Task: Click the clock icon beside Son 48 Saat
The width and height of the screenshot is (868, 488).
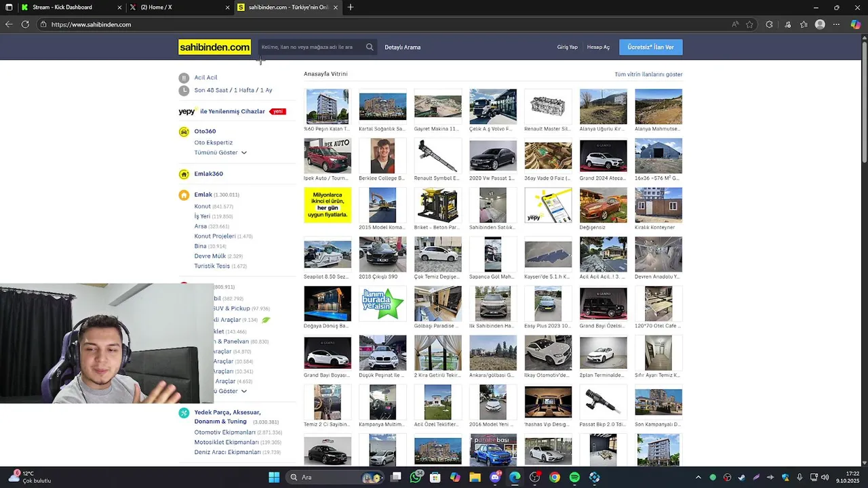Action: [184, 90]
